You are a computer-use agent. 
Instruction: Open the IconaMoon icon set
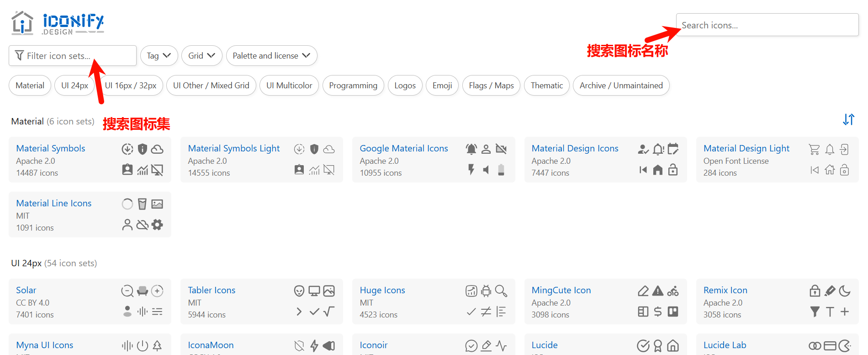point(211,345)
